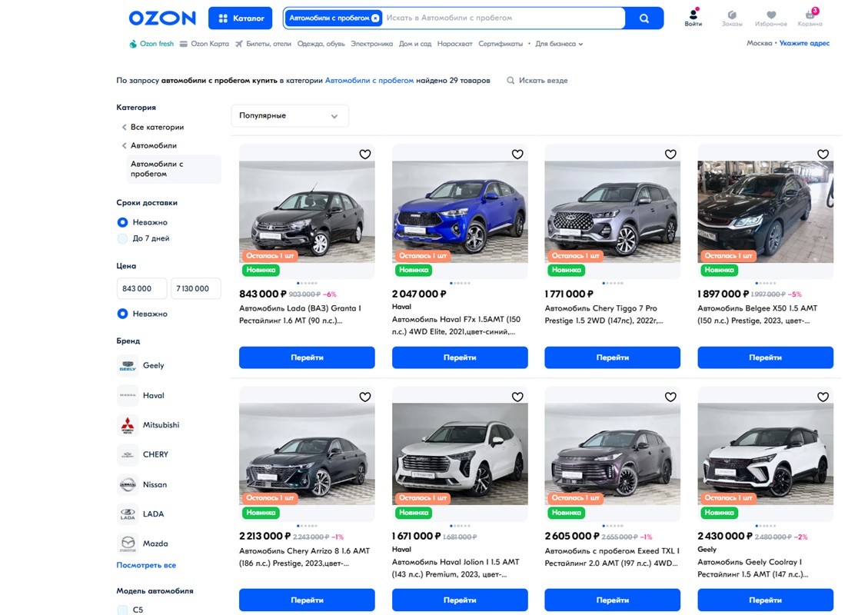
Task: Filter by Haval brand
Action: (x=141, y=395)
